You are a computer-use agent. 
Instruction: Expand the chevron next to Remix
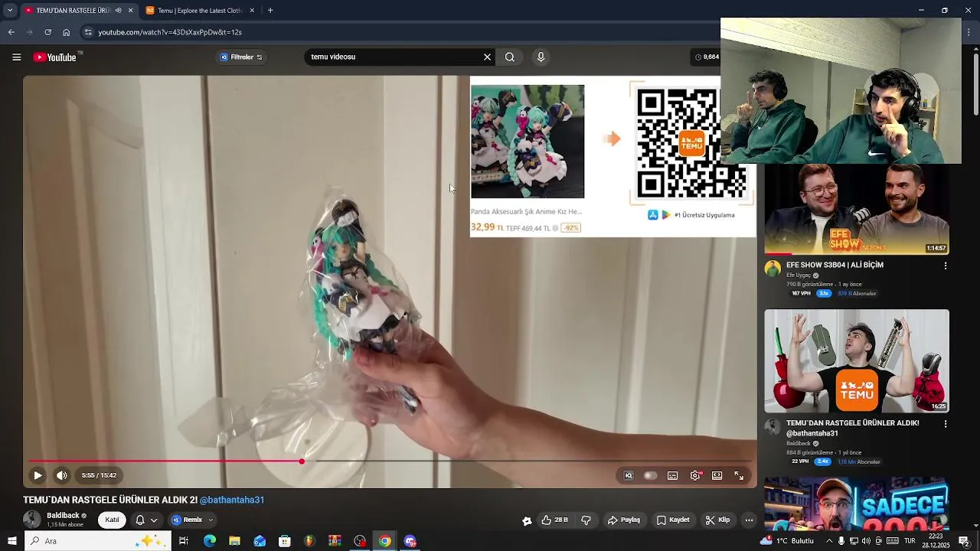[x=211, y=520]
